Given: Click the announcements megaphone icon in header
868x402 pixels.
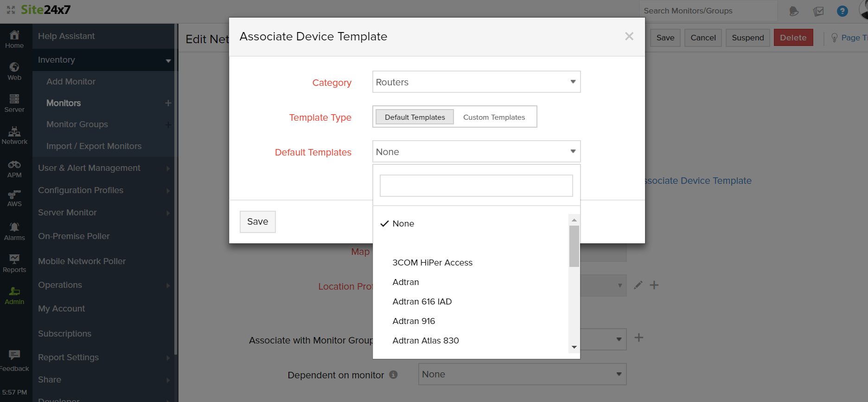Looking at the screenshot, I should (x=794, y=11).
